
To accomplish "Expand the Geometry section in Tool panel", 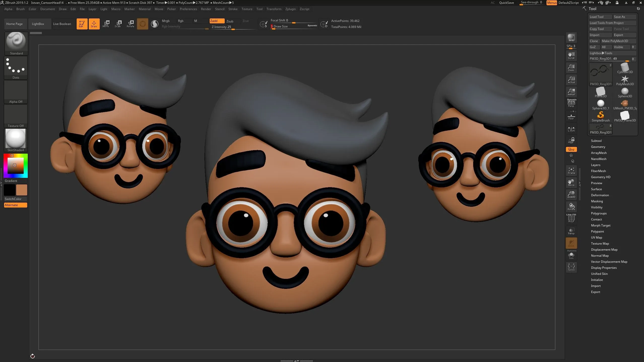I will pyautogui.click(x=598, y=146).
